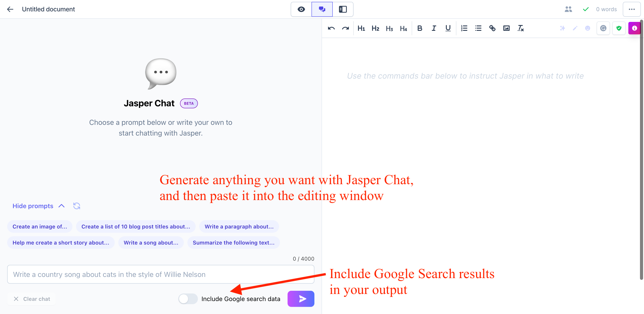Redo the last edit
Screen dimensions: 644x314
345,28
